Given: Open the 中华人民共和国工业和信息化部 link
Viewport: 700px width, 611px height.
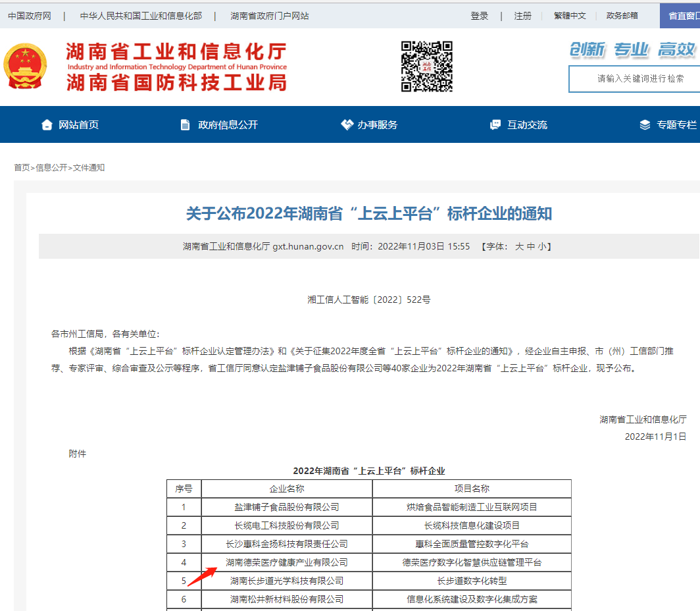Looking at the screenshot, I should [x=141, y=16].
